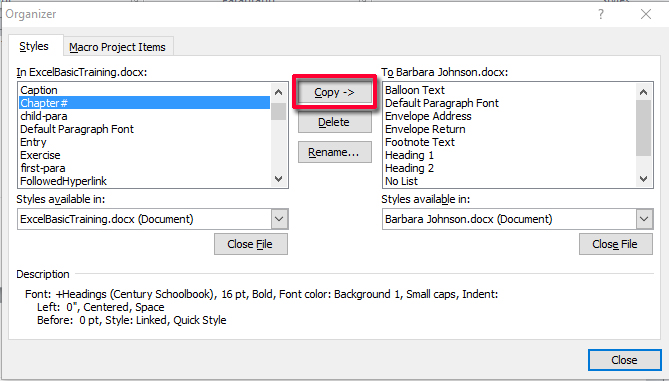Screen dimensions: 669x381
Task: Close file under ExcelBasicTraining.docx list
Action: coord(251,244)
